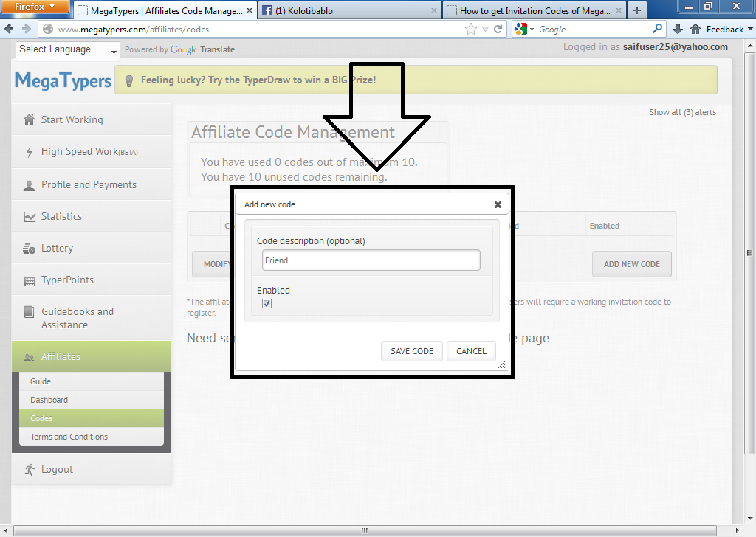The width and height of the screenshot is (756, 537).
Task: Open the Select Language dropdown
Action: [68, 50]
